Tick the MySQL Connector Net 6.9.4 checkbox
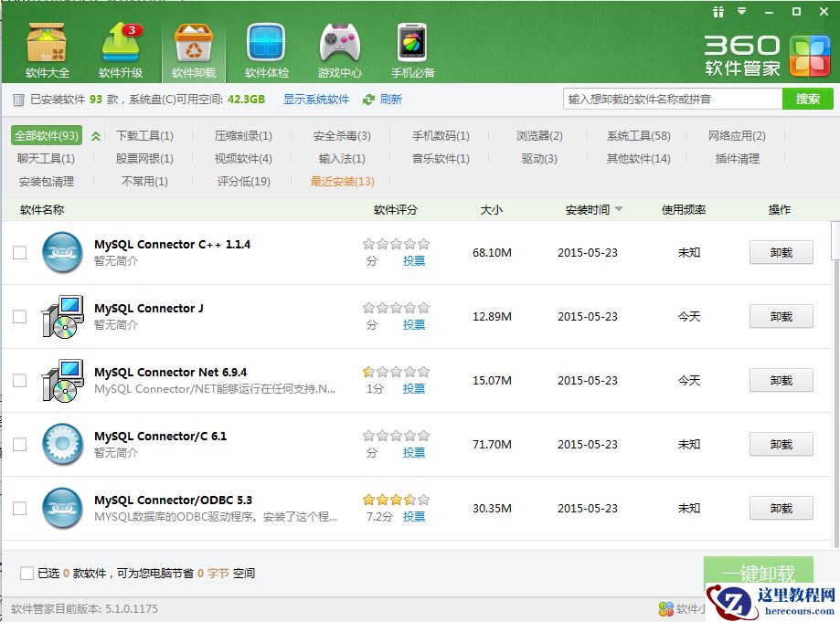 (19, 381)
